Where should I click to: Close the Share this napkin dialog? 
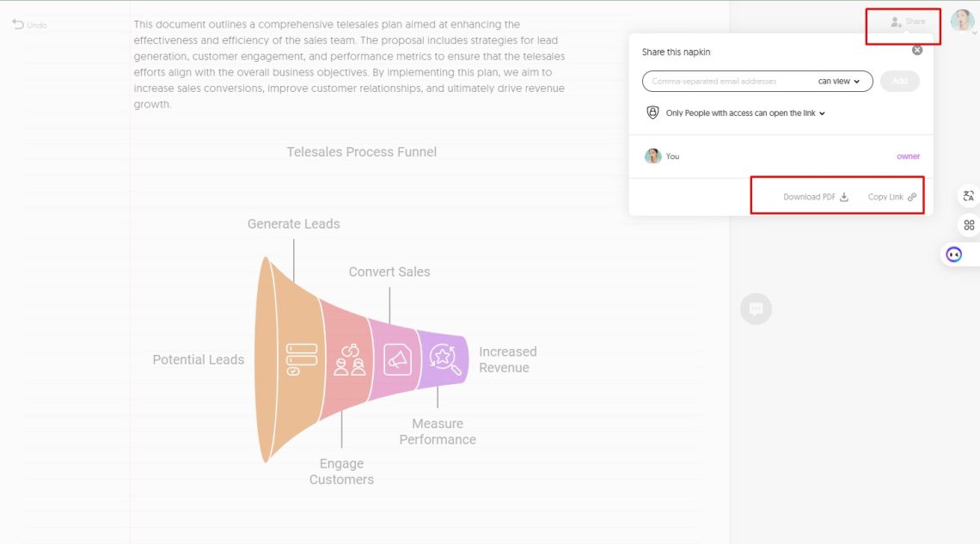[917, 50]
